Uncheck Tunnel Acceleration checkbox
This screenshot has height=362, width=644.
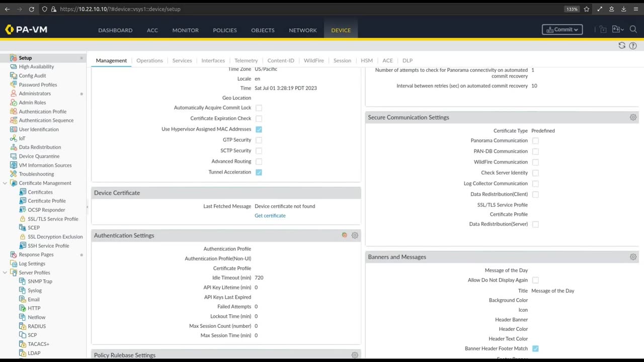(259, 172)
